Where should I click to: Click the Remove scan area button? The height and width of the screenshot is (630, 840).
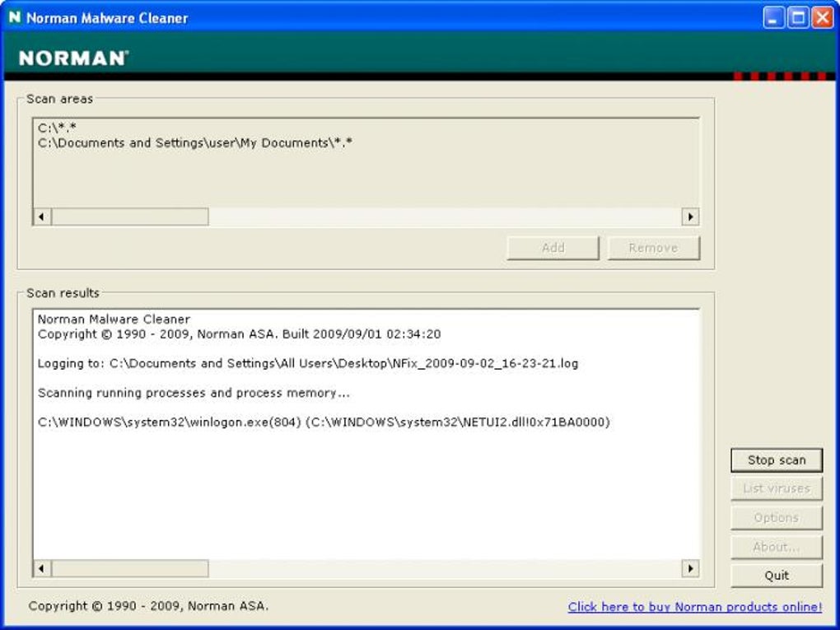pos(654,248)
